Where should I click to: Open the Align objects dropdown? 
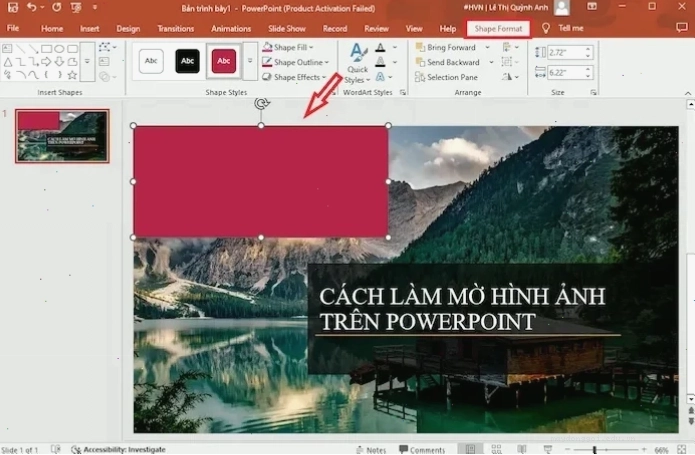coord(511,47)
